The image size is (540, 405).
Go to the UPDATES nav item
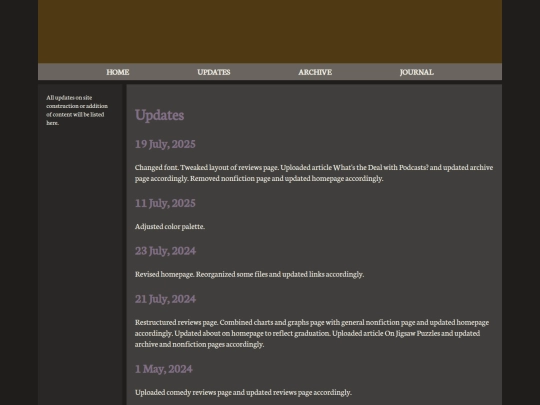click(x=214, y=72)
